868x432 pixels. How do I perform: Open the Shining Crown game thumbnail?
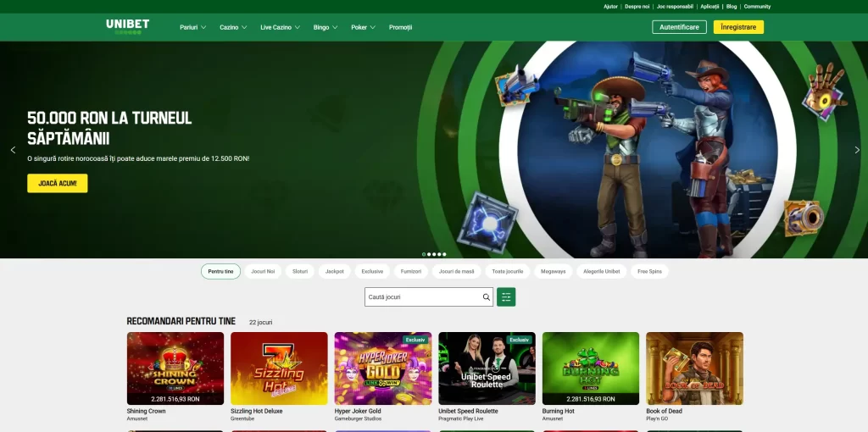(x=175, y=368)
